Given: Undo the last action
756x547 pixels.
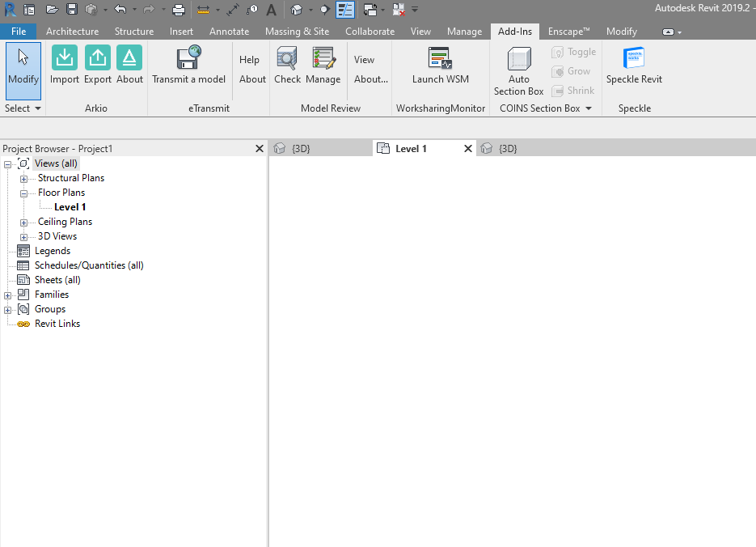Looking at the screenshot, I should click(x=120, y=9).
